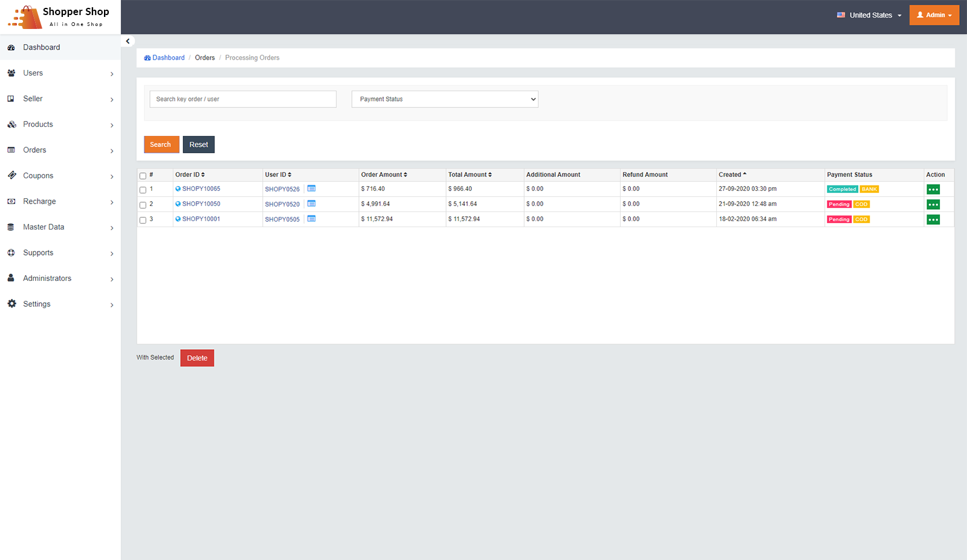967x560 pixels.
Task: Expand the Products menu chevron
Action: (112, 125)
